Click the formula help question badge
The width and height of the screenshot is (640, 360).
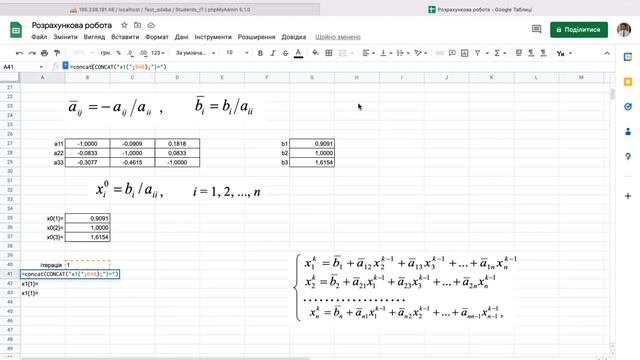(65, 66)
